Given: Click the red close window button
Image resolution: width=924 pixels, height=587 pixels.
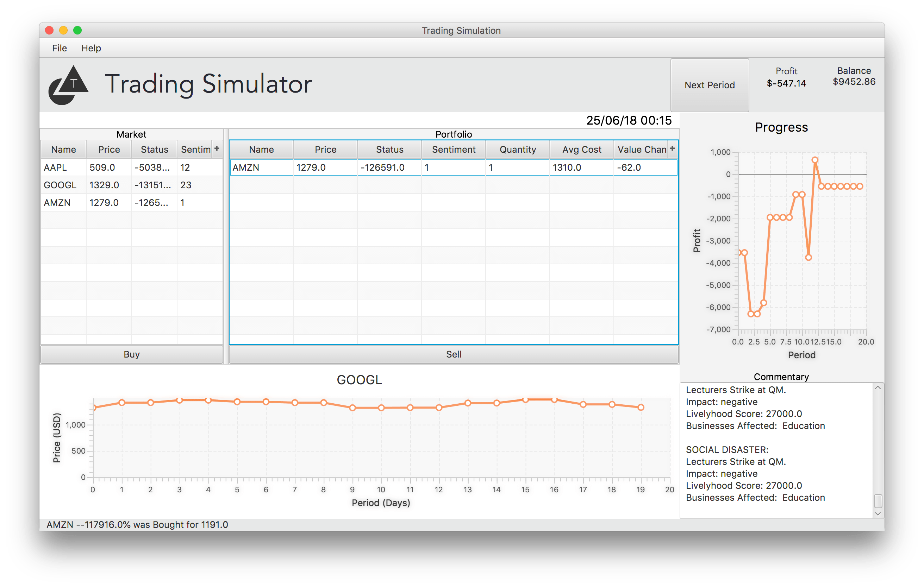Looking at the screenshot, I should coord(49,30).
